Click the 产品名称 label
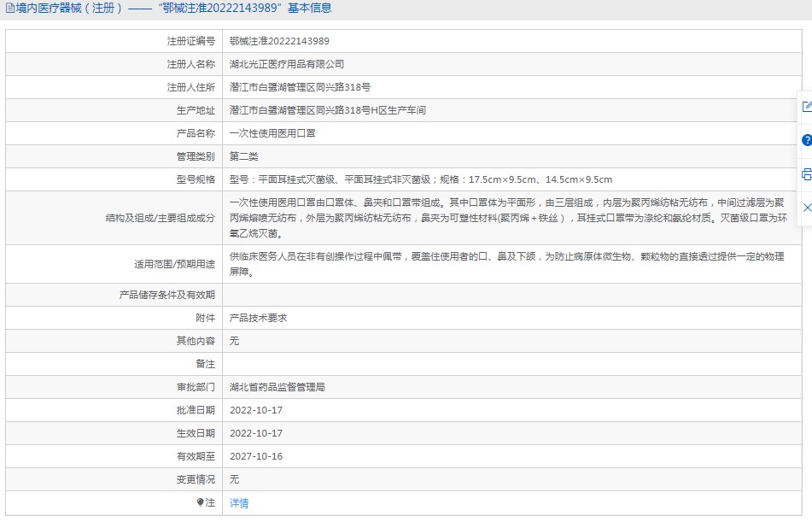This screenshot has width=812, height=522. [196, 133]
